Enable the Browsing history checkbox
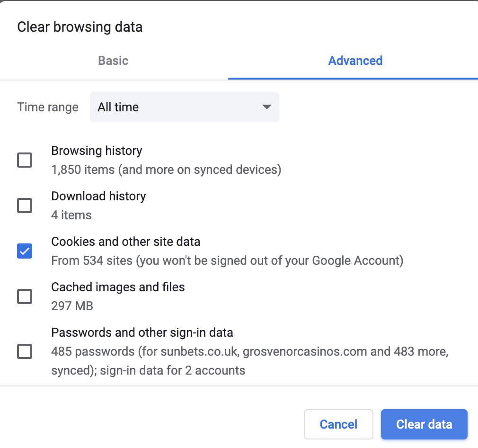Screen dimensions: 478x448 pyautogui.click(x=25, y=160)
